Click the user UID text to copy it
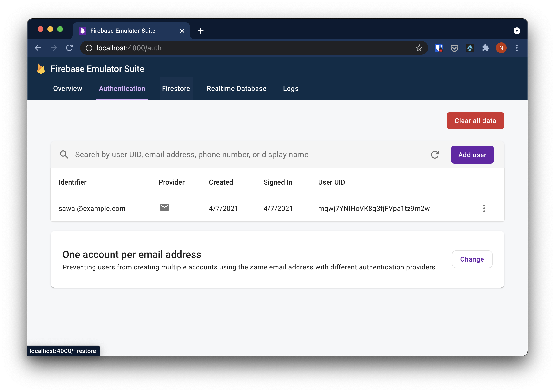The image size is (555, 392). (374, 208)
